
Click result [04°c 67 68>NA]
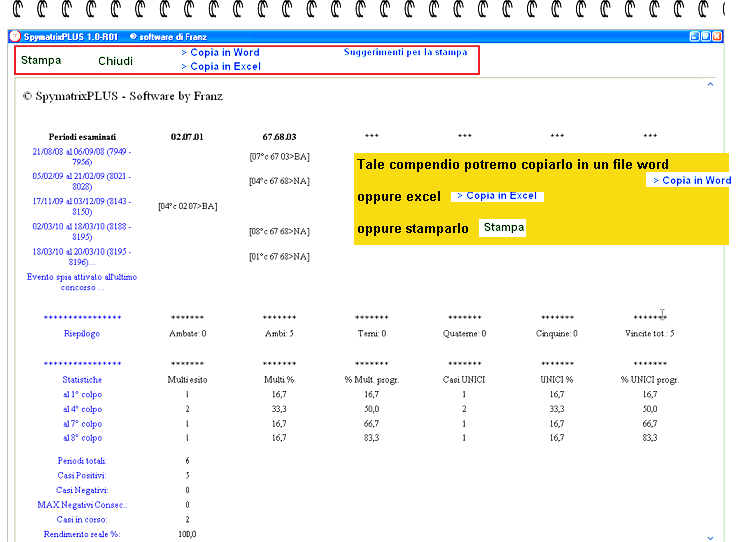[279, 181]
